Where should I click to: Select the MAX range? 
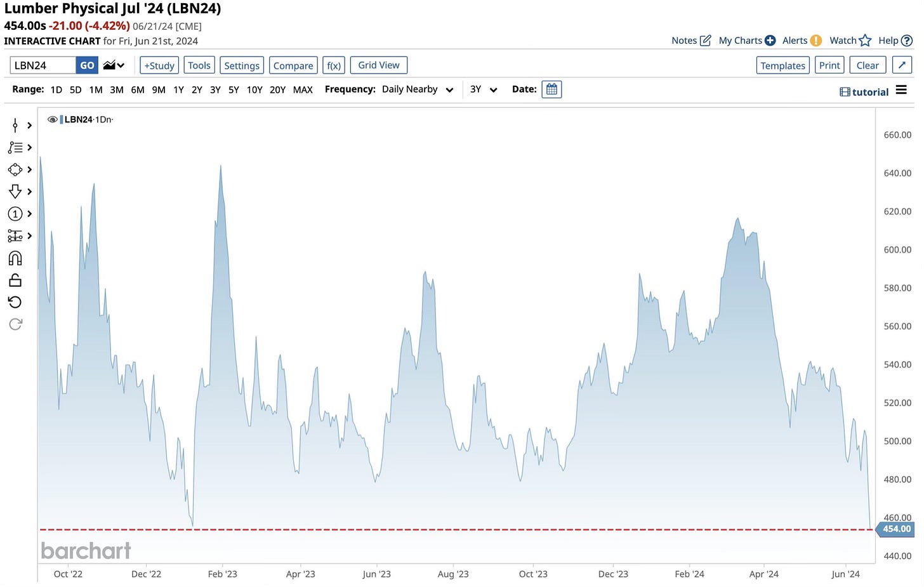tap(303, 89)
